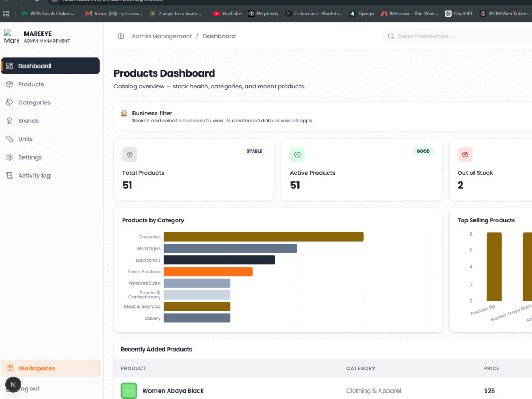Open Brands in the sidebar
This screenshot has height=399, width=532.
pyautogui.click(x=51, y=121)
